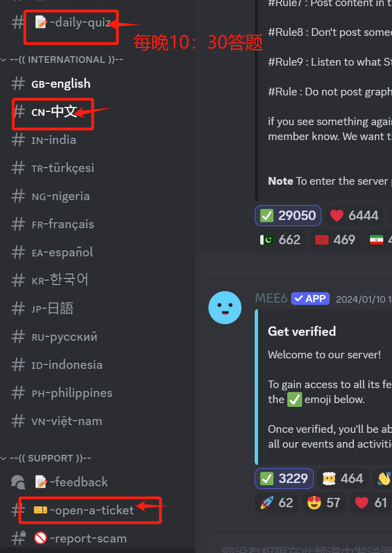Toggle the checkmark reaction showing 29050
This screenshot has height=553, width=392.
288,216
